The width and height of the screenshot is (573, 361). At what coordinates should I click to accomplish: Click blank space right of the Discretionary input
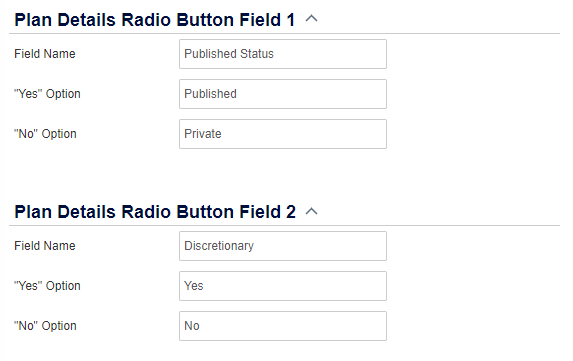(473, 246)
